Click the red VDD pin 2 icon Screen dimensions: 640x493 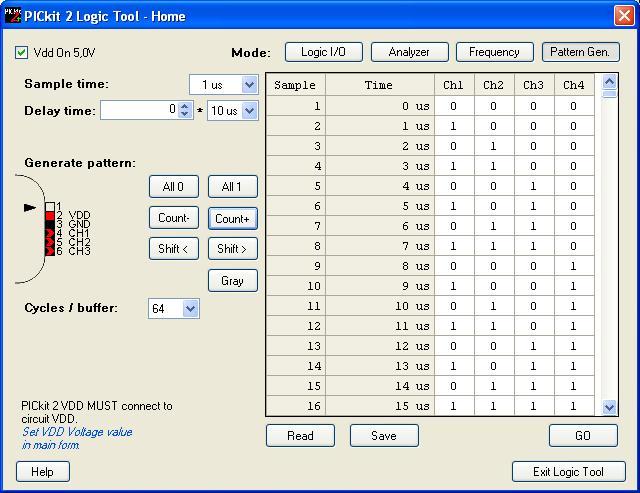50,216
